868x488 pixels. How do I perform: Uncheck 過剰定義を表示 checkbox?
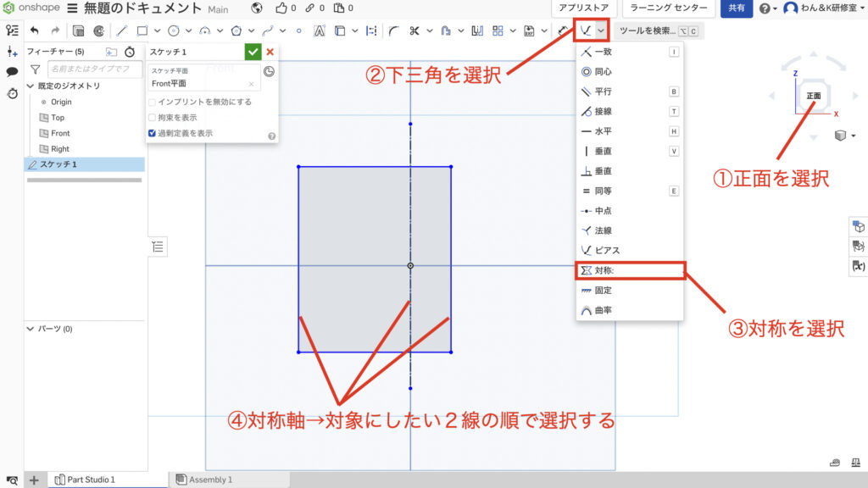153,133
